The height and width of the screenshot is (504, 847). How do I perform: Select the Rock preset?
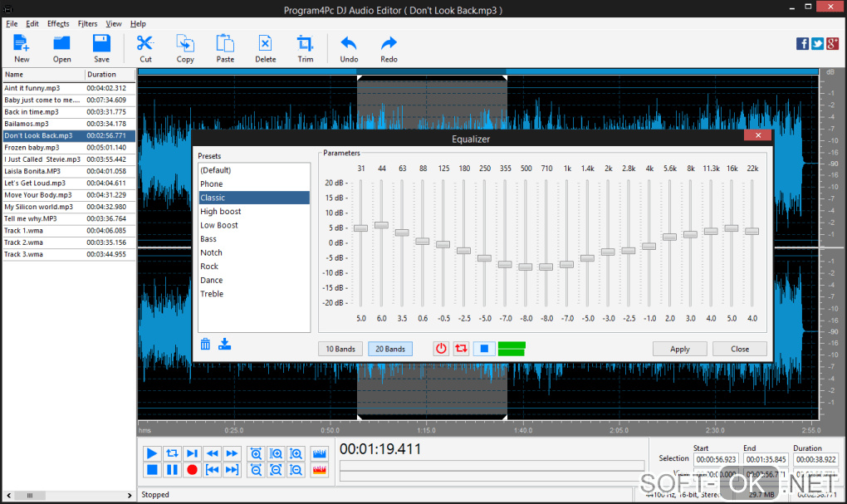click(x=209, y=267)
